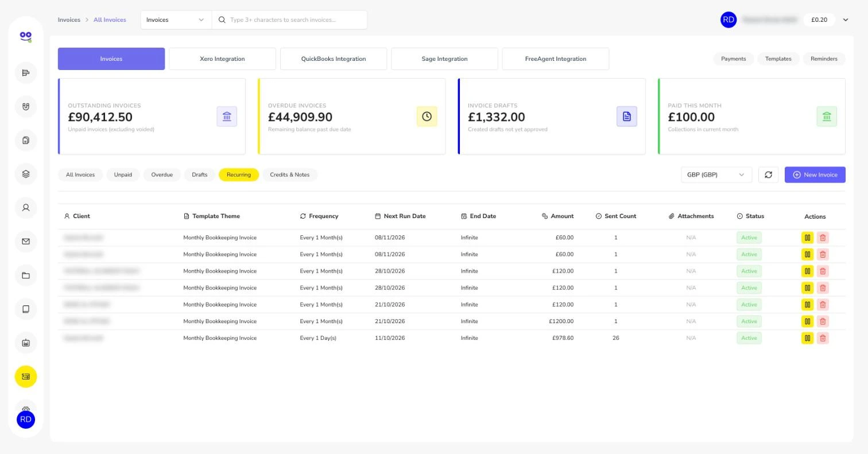Click the clock icon on the Overdue Invoices card
868x454 pixels.
[x=427, y=117]
